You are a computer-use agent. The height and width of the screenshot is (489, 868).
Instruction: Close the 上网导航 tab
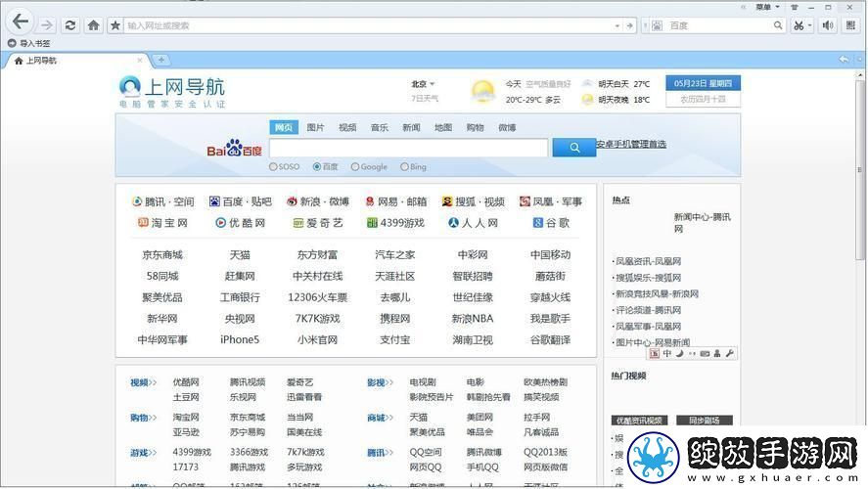pos(140,61)
